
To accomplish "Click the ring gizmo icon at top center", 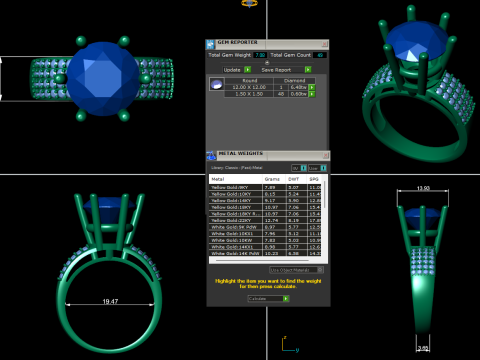I will (249, 4).
